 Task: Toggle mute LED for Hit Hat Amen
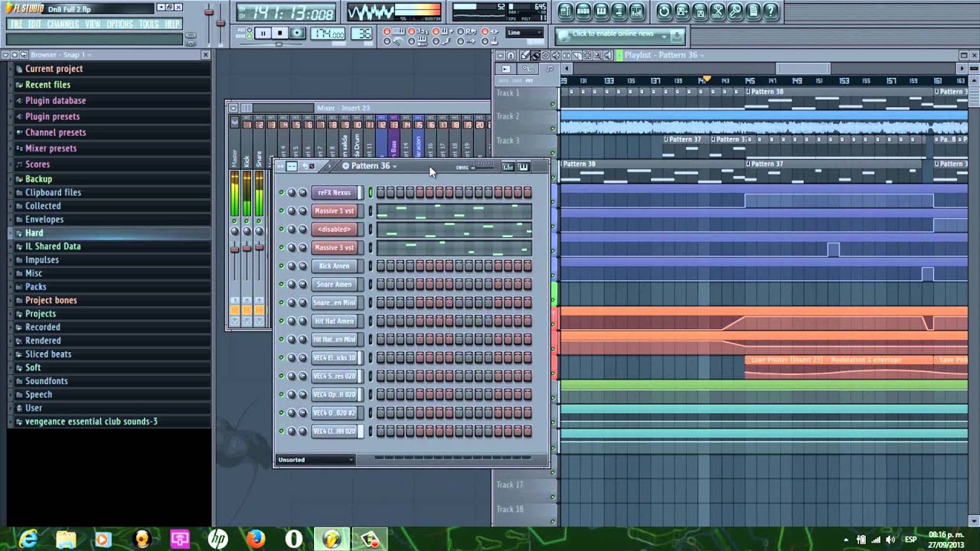click(281, 321)
